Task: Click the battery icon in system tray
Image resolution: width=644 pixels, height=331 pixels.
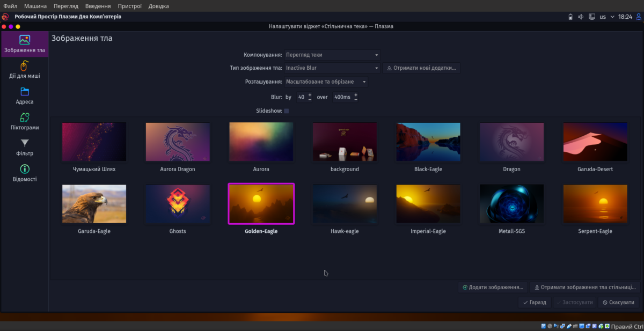Action: pyautogui.click(x=570, y=17)
